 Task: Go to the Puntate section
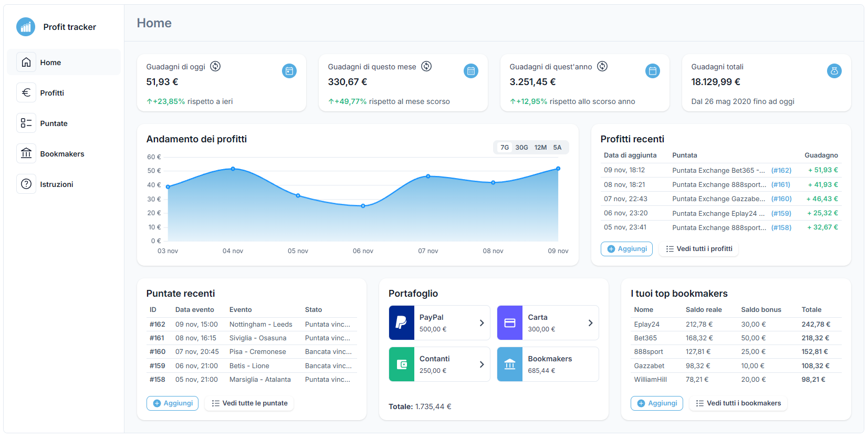click(64, 123)
